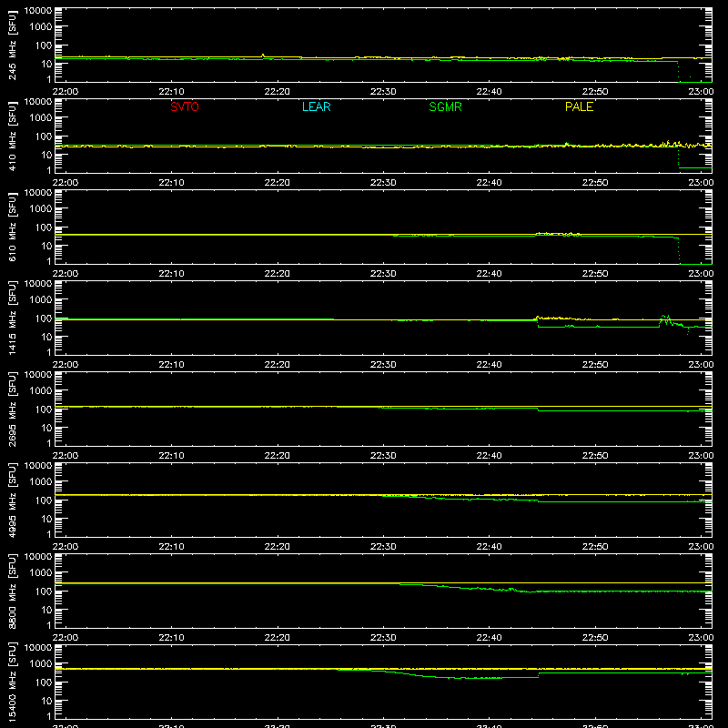Select the 1415 MHz [SFU] axis title
The height and width of the screenshot is (728, 728).
pos(12,318)
